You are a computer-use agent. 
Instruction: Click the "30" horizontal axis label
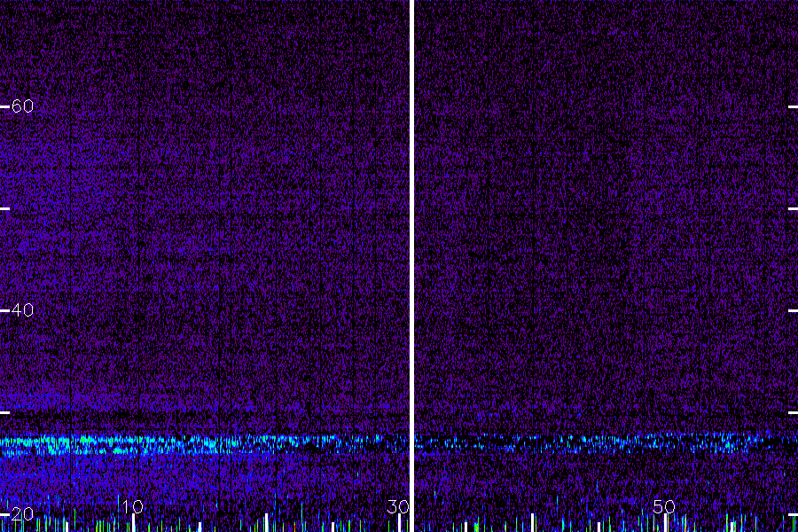pyautogui.click(x=398, y=506)
